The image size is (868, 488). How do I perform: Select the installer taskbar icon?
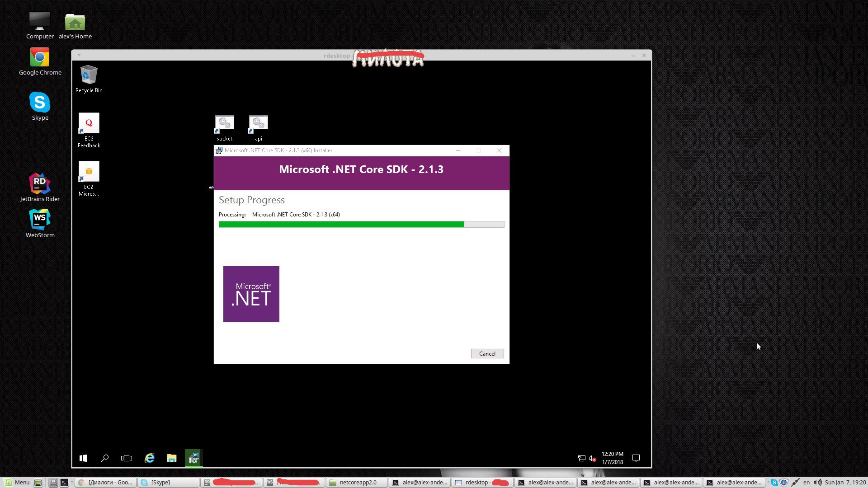point(193,458)
